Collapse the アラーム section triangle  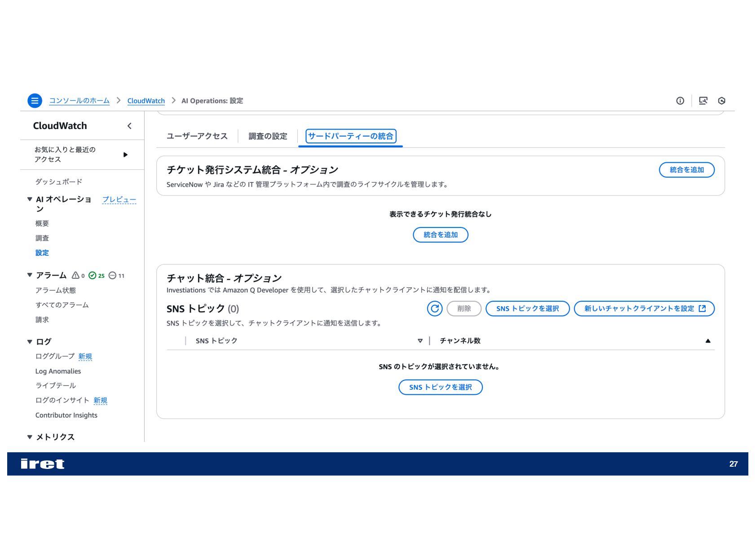(x=30, y=275)
